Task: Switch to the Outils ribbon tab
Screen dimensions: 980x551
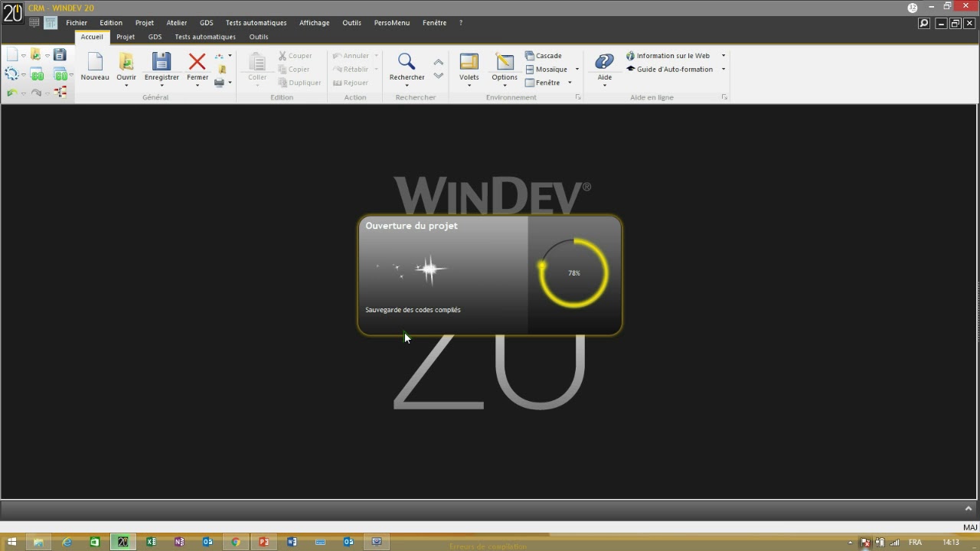Action: 259,37
